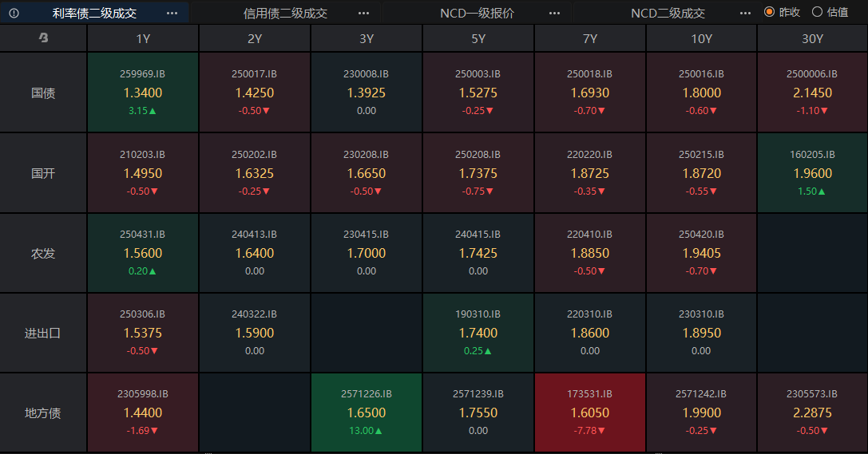Image resolution: width=868 pixels, height=454 pixels.
Task: Click the 160205.IB 30Y 国开 cell
Action: tap(812, 172)
